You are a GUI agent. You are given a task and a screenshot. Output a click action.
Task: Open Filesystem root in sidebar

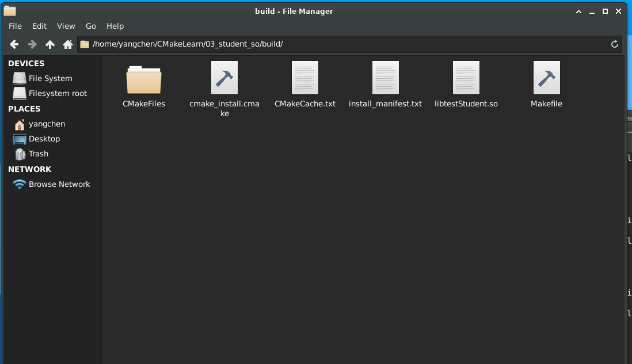58,93
